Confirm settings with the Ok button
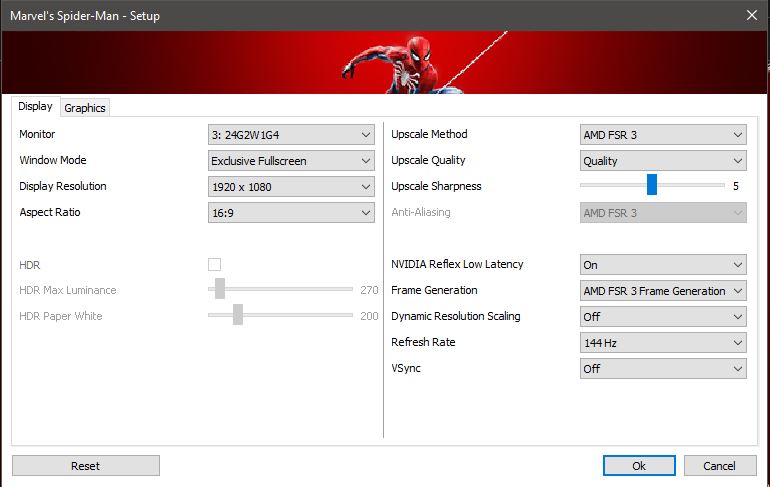The width and height of the screenshot is (770, 487). (x=639, y=465)
